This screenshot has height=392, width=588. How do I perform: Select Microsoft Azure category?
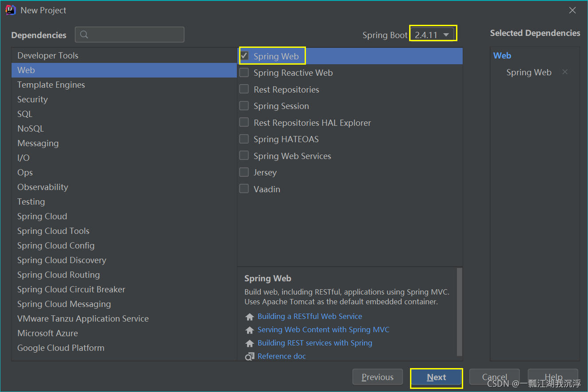coord(124,333)
